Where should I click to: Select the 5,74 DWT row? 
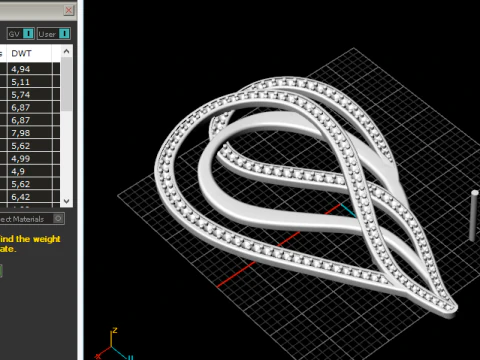(x=30, y=95)
